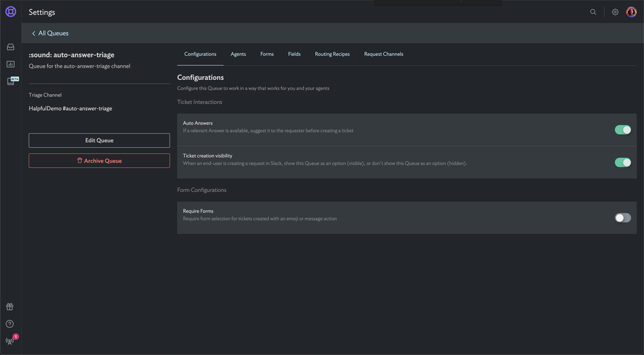
Task: Open the BETA knowledge base sidebar icon
Action: tap(12, 81)
